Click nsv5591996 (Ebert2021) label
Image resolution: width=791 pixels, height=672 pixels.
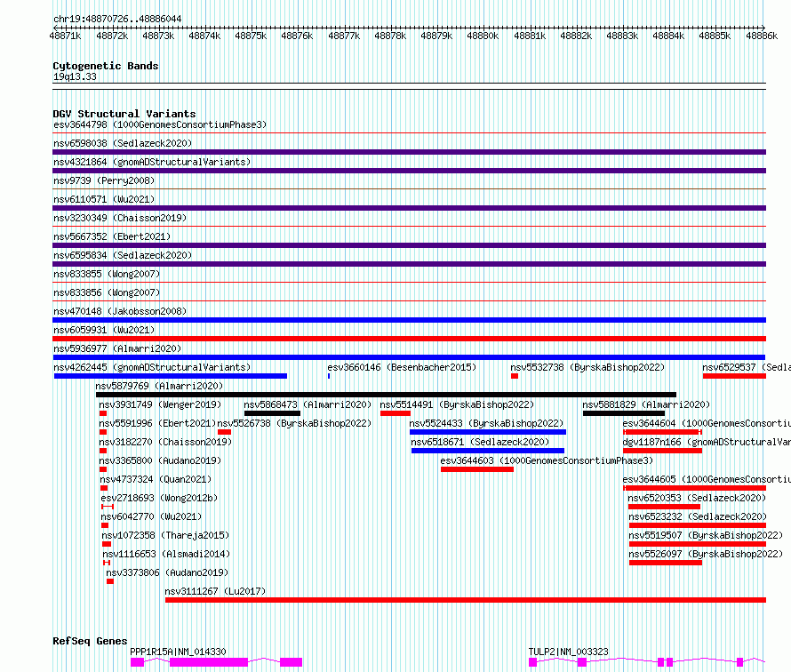[157, 423]
